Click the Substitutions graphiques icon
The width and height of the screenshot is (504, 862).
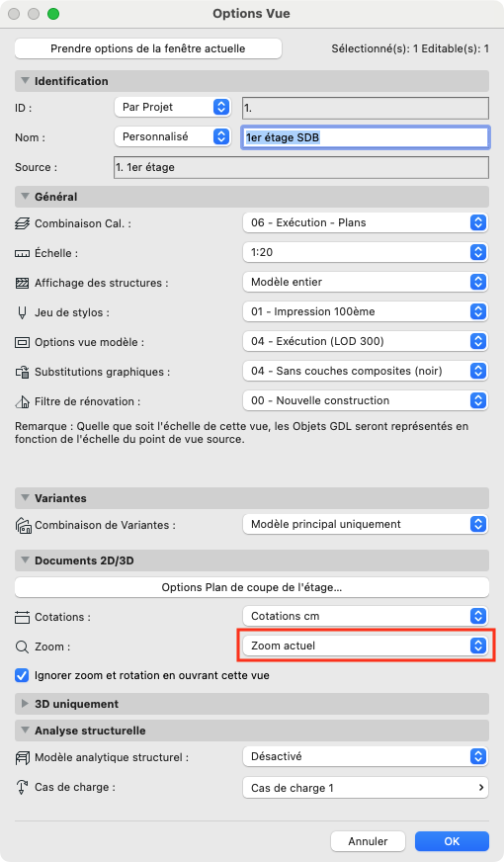pos(22,372)
